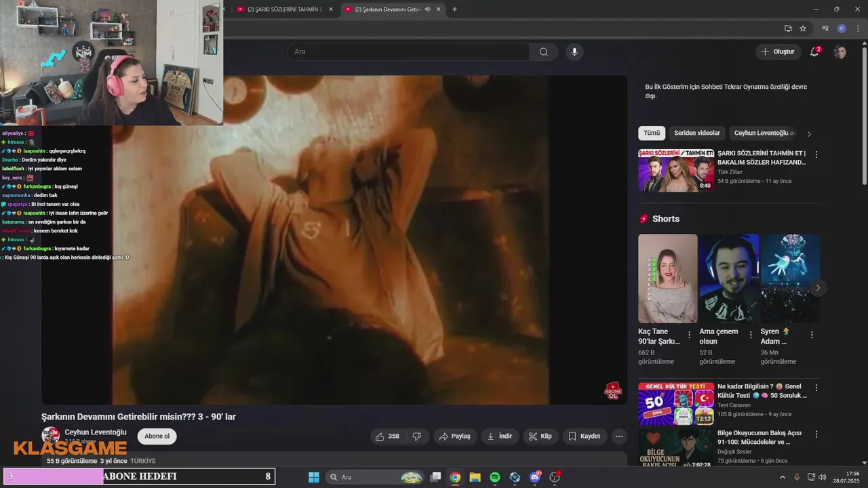Image resolution: width=868 pixels, height=488 pixels.
Task: Select the Ceyhun Leventoğlu filter chip
Action: point(765,133)
